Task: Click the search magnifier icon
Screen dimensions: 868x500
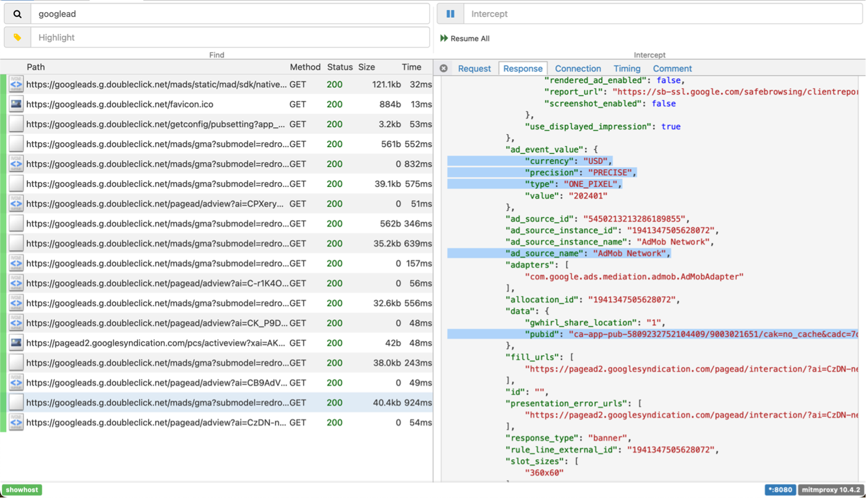Action: [x=17, y=14]
